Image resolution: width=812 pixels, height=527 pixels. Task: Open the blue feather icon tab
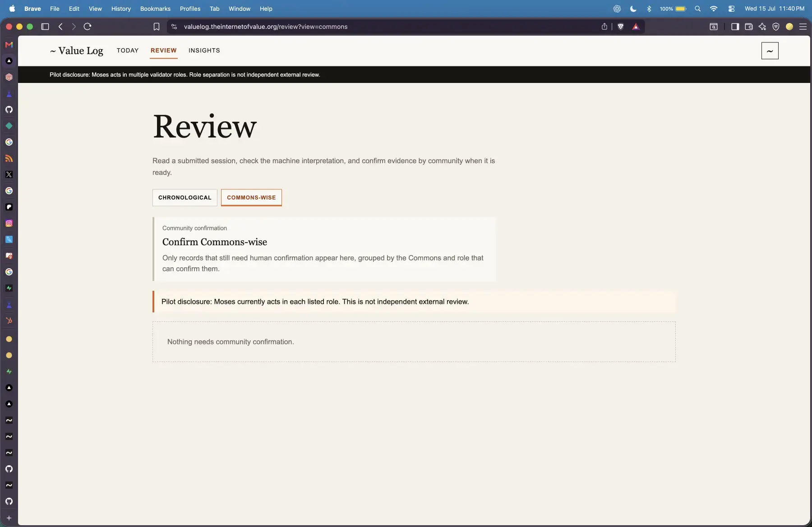point(9,239)
